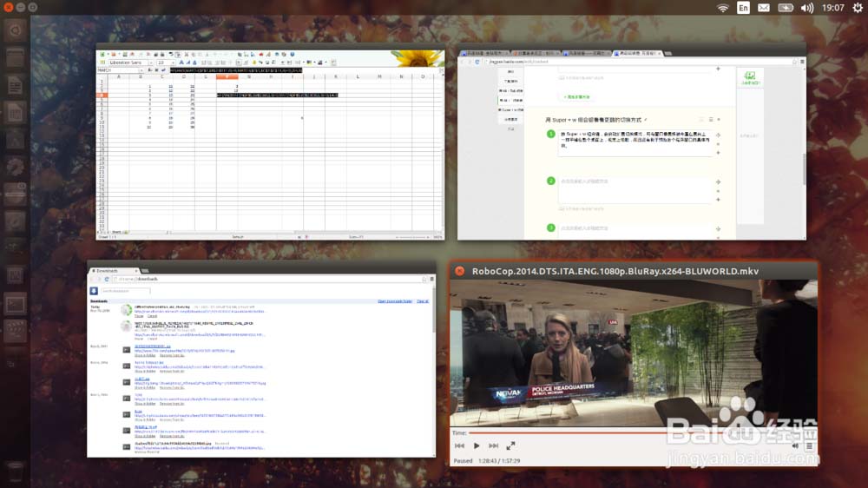Image resolution: width=868 pixels, height=488 pixels.
Task: Open the En keyboard input indicator
Action: (x=743, y=8)
